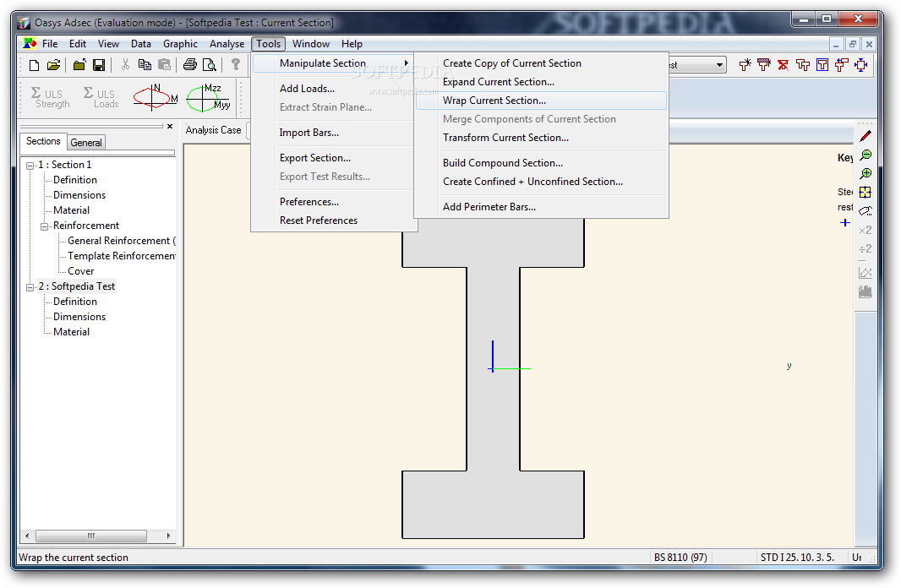
Task: Close the sections side panel with X
Action: click(x=170, y=127)
